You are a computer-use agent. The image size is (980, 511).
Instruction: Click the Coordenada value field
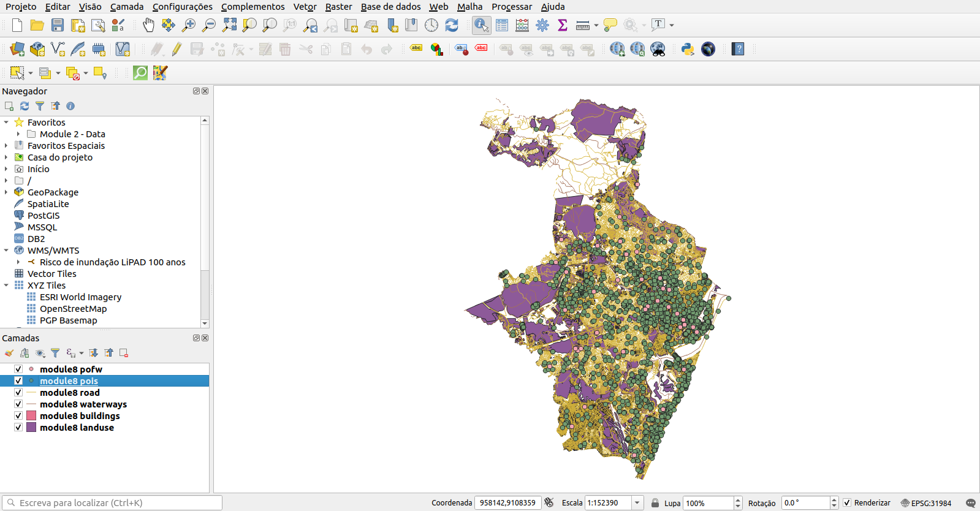(x=507, y=502)
